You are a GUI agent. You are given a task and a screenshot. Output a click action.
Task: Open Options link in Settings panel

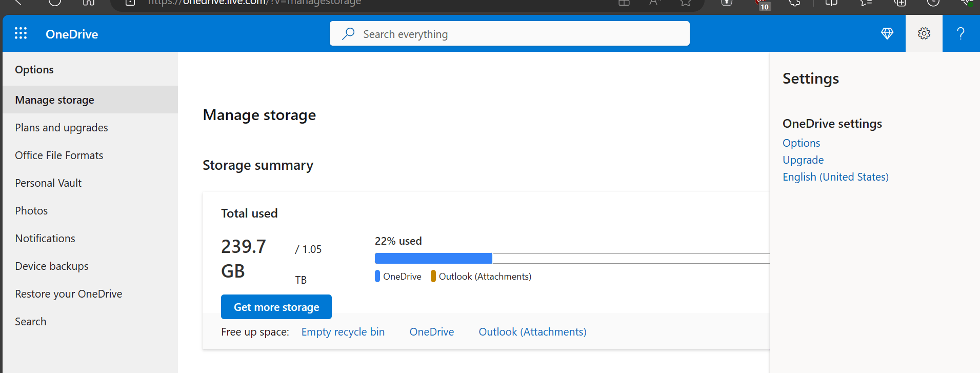click(x=801, y=143)
